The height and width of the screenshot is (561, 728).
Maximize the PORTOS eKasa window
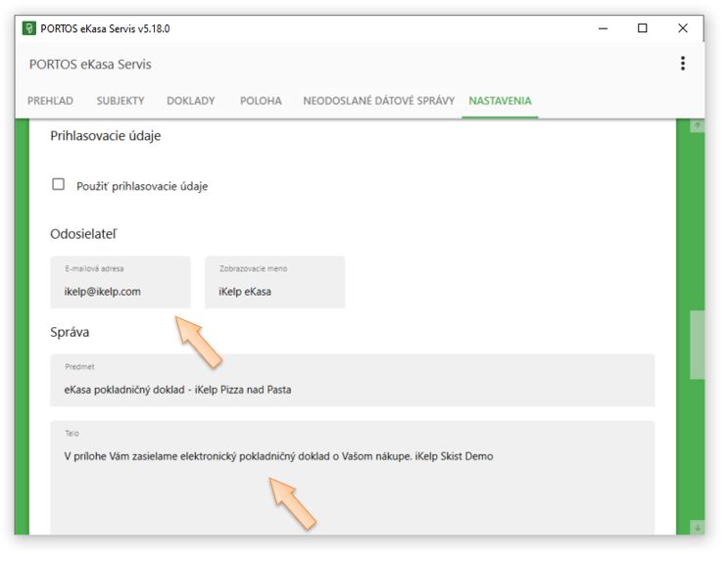click(x=643, y=28)
